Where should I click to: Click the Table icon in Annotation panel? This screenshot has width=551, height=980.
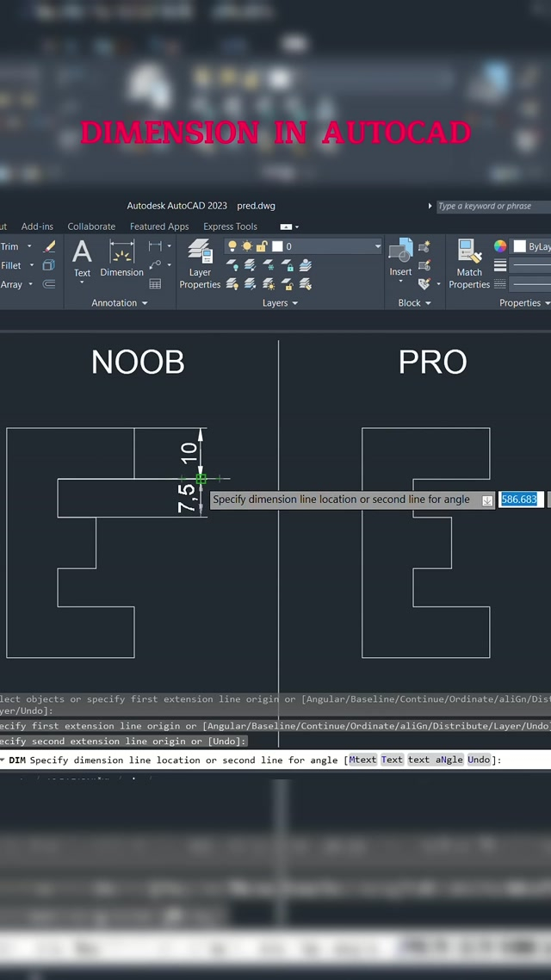coord(155,284)
